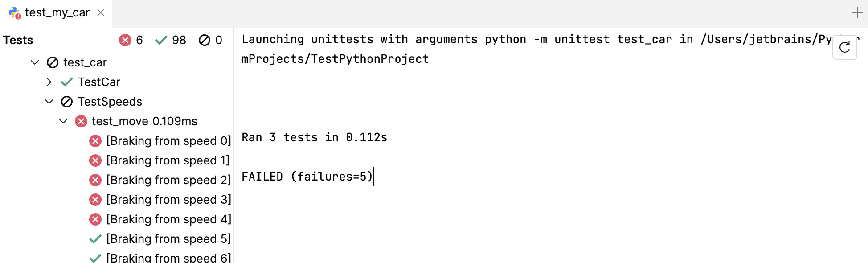Collapse the test_car tree node
Viewport: 868px width, 263px height.
point(35,62)
